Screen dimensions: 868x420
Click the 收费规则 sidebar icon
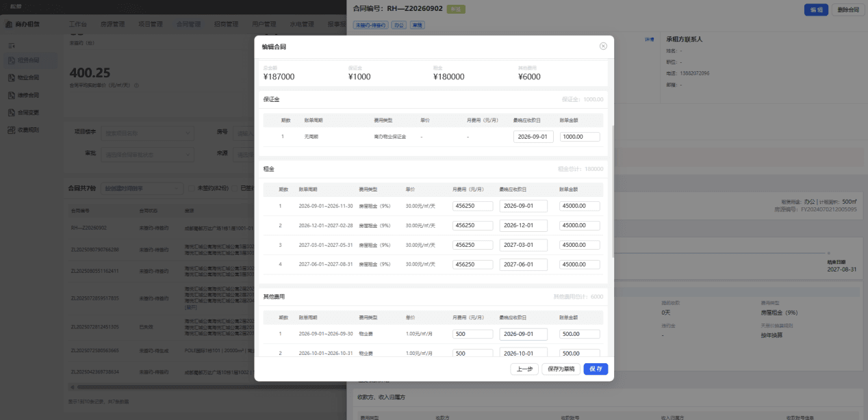click(x=12, y=130)
